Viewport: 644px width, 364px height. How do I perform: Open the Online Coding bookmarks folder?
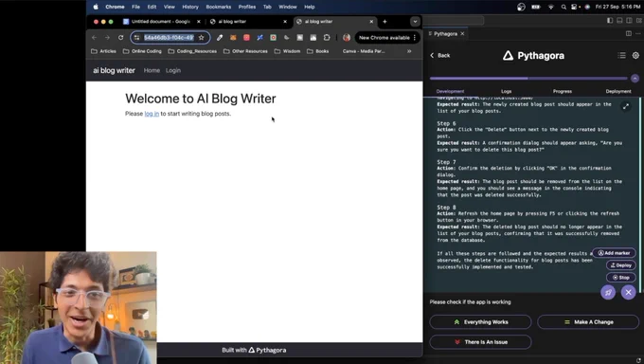click(142, 51)
